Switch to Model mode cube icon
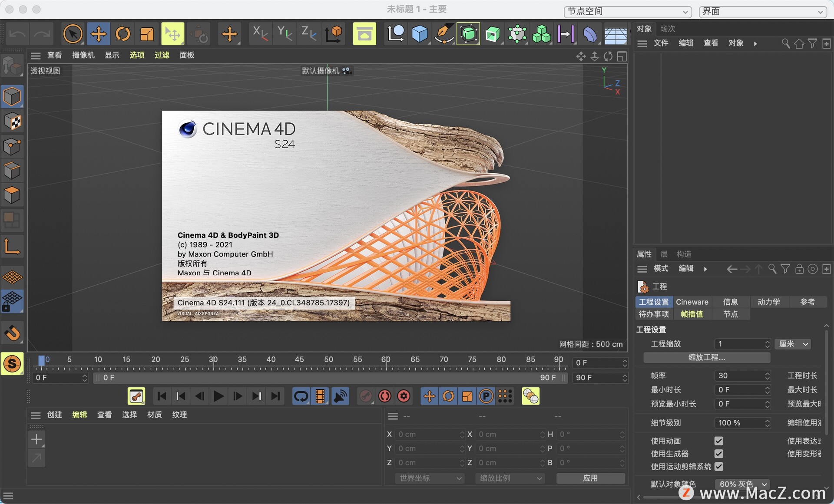The image size is (834, 504). (x=12, y=96)
